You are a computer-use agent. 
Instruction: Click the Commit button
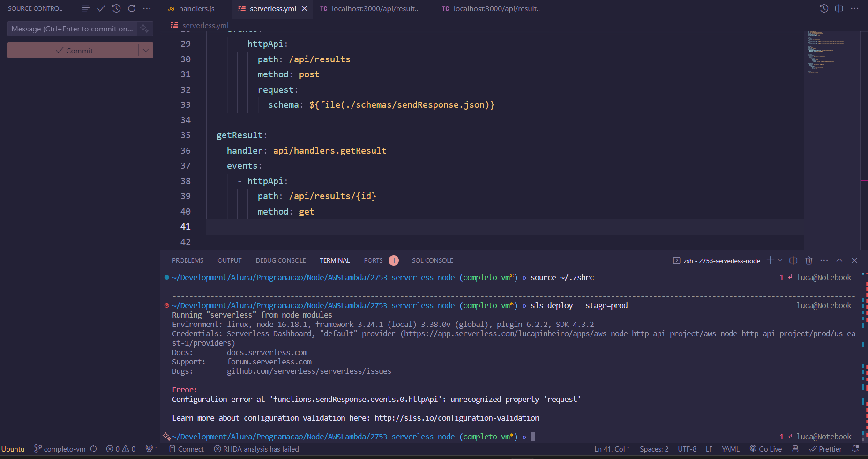coord(74,51)
